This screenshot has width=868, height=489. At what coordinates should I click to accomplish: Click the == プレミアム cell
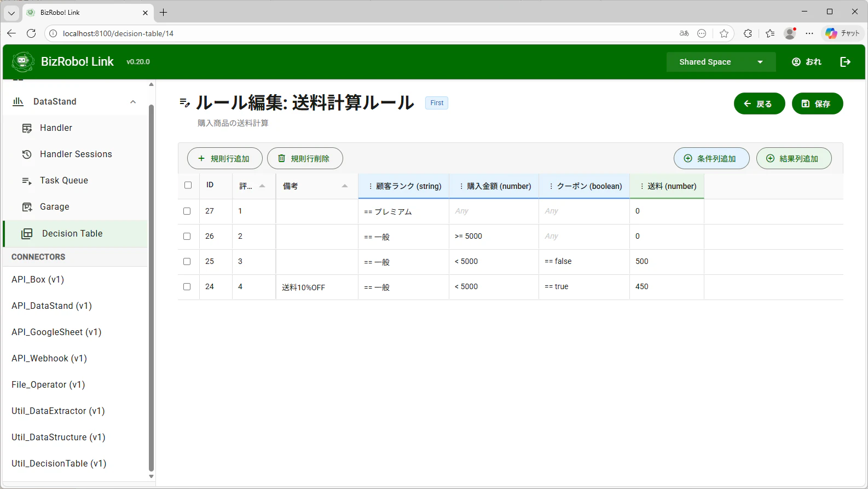coord(403,211)
